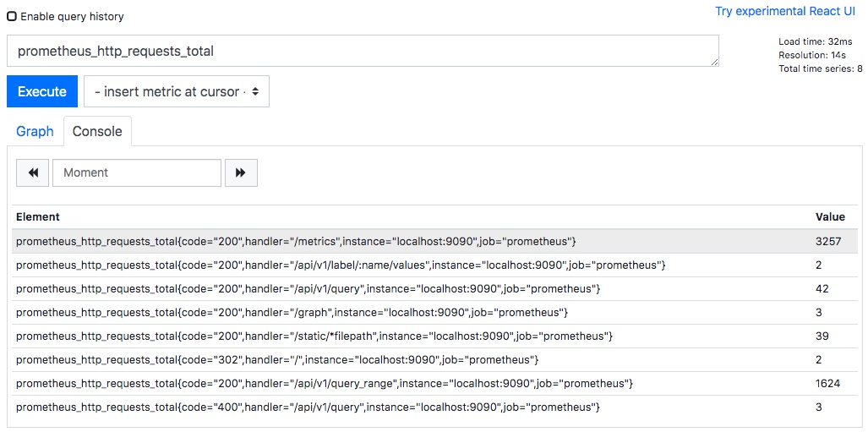Select the /static/*filepath handler row
Image resolution: width=868 pixels, height=432 pixels.
pos(314,336)
